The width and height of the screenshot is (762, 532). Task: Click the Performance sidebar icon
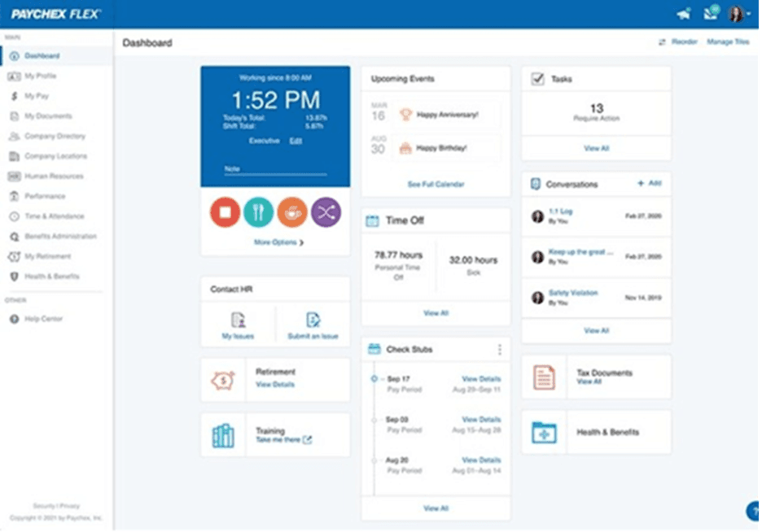(x=14, y=196)
